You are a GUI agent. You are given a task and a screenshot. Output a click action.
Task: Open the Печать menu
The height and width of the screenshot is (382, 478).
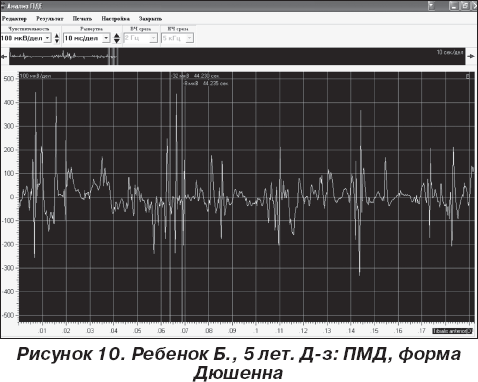click(82, 19)
